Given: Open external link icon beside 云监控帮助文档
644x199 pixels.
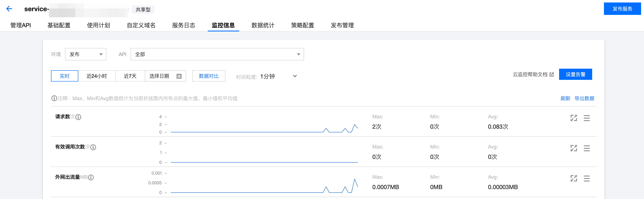Looking at the screenshot, I should click(552, 74).
